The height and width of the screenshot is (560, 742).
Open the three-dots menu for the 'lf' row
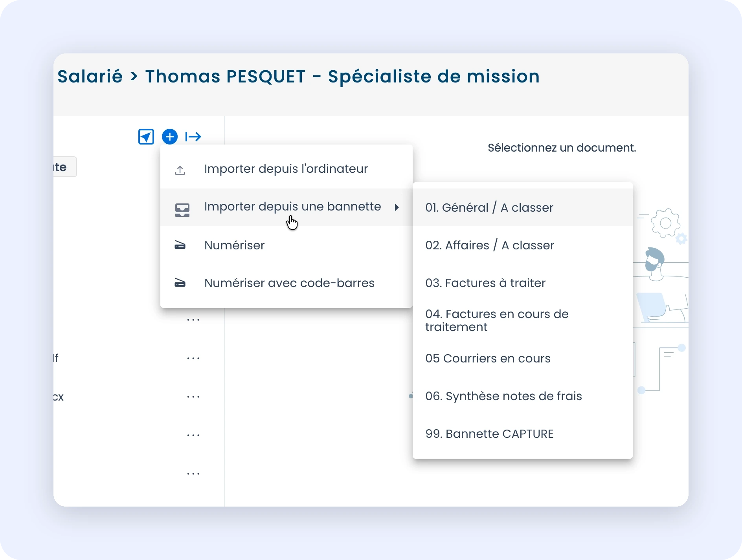[x=193, y=358]
